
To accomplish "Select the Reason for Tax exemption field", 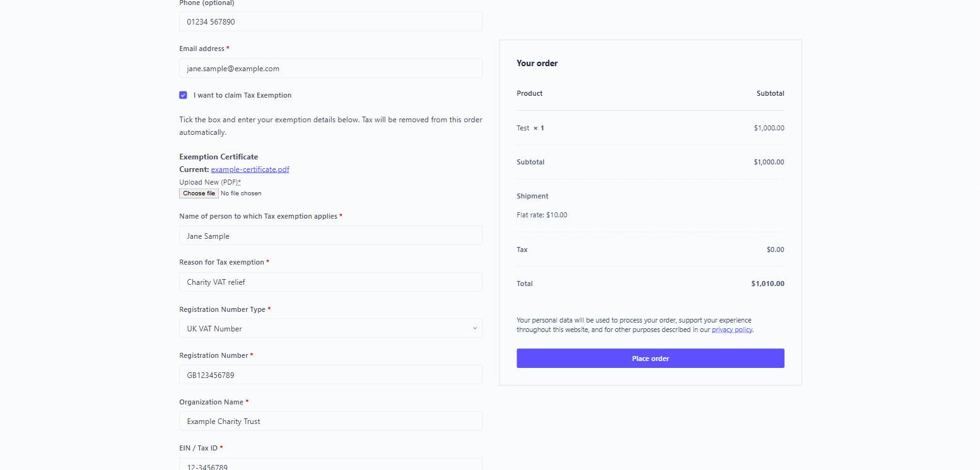I will click(330, 282).
